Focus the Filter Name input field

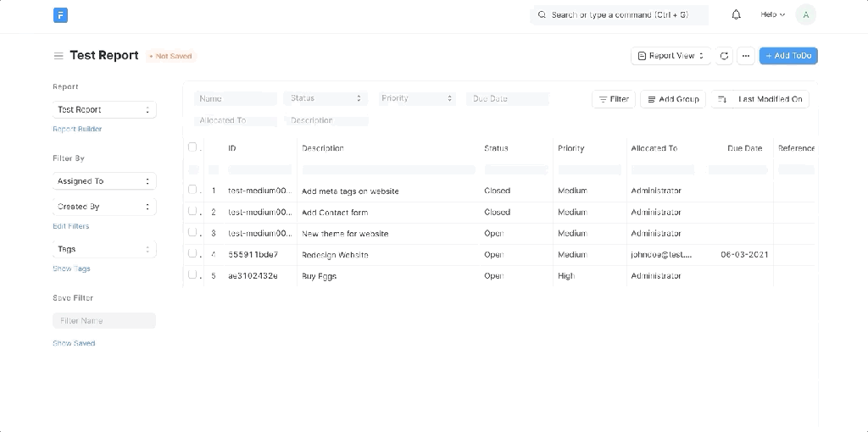click(x=104, y=321)
